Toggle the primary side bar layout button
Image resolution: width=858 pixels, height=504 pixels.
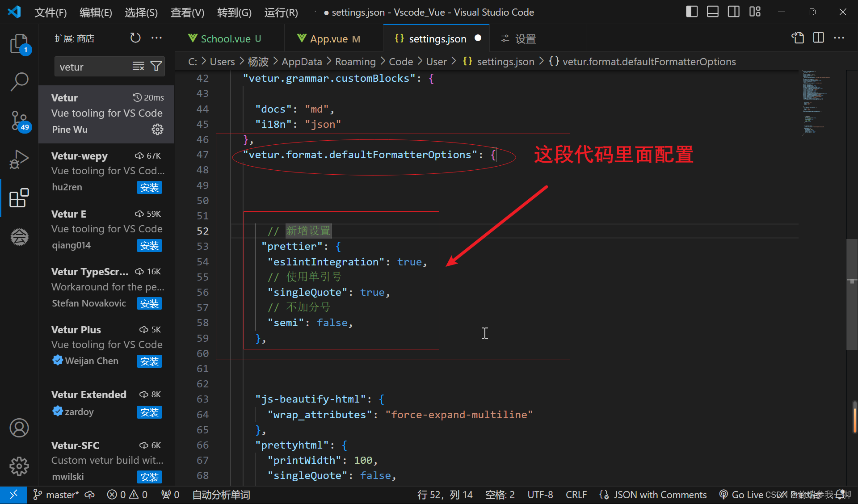tap(691, 12)
